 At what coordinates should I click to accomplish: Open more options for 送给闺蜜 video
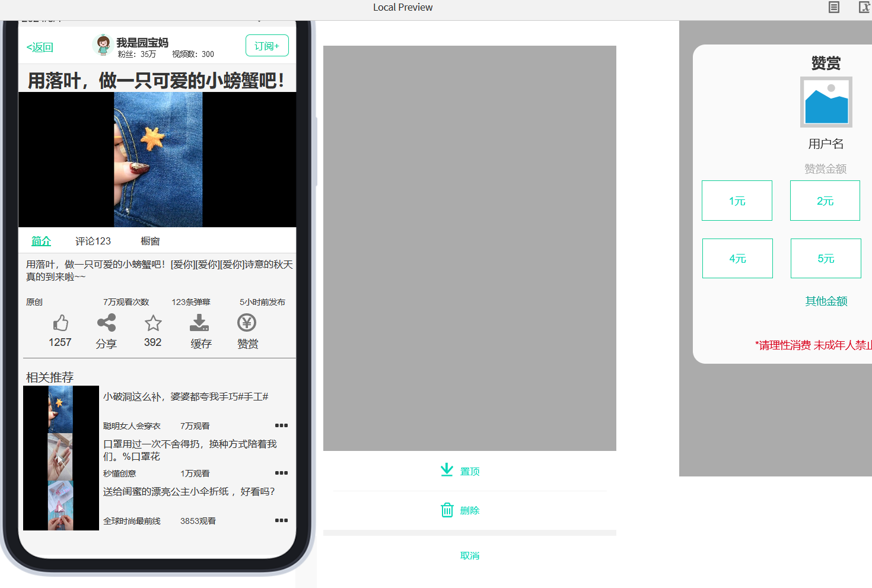tap(281, 520)
